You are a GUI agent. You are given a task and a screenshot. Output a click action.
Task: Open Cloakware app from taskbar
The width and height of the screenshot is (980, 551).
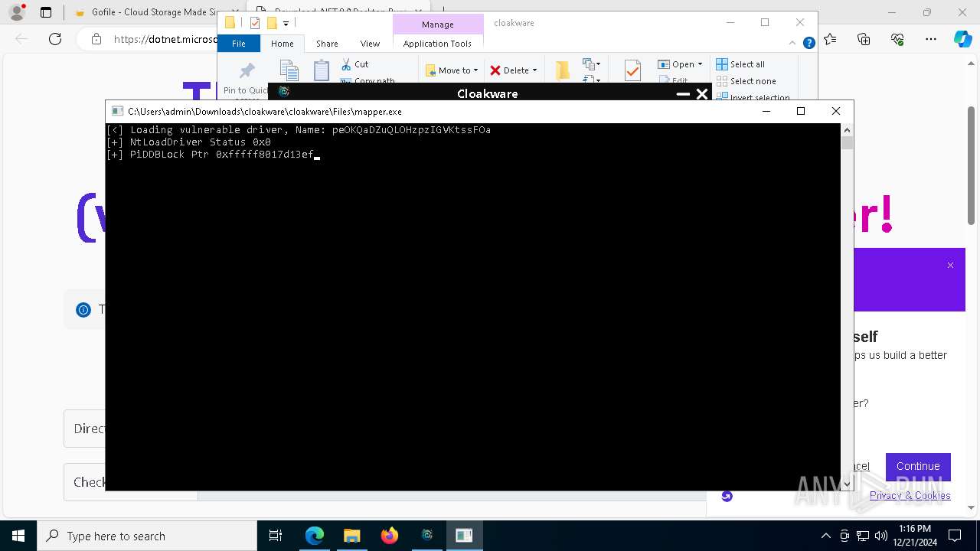426,536
